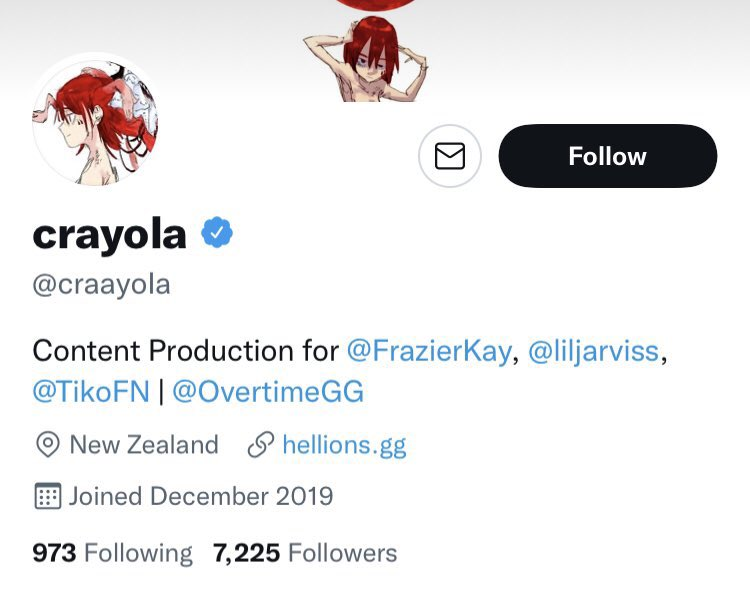Click the Joined December 2019 text
The width and height of the screenshot is (750, 595).
200,496
